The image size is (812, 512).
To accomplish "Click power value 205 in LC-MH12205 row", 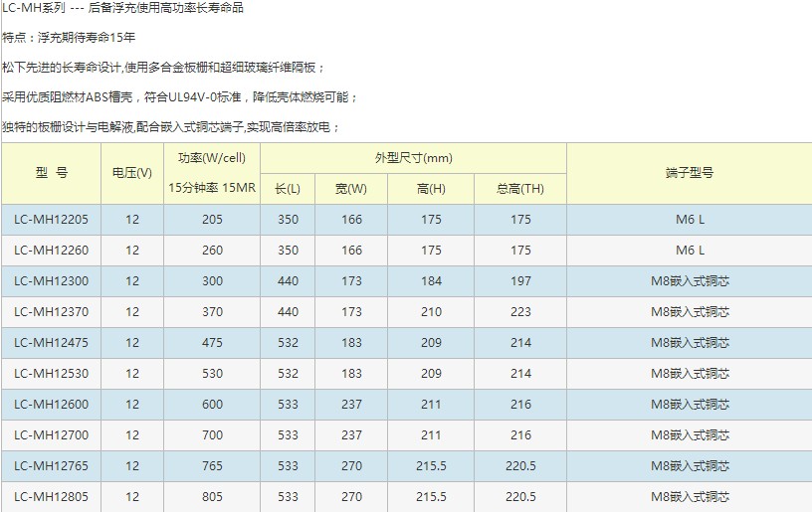I will 212,220.
